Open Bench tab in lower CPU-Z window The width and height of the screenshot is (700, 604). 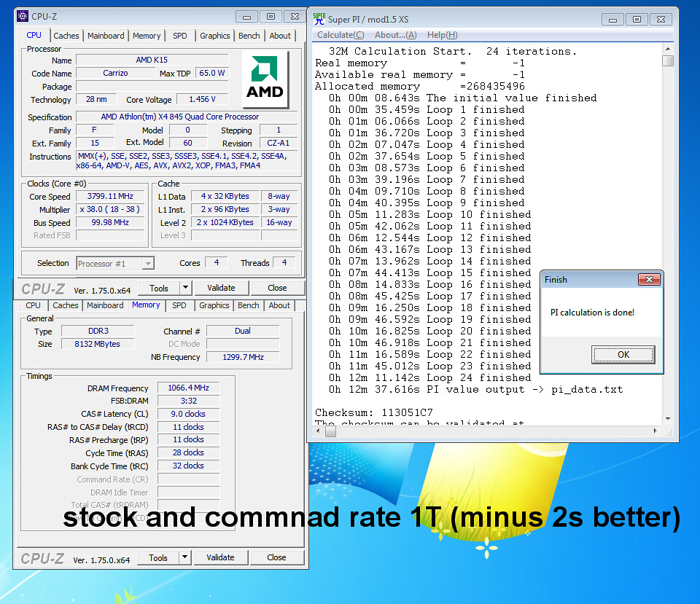[x=248, y=305]
